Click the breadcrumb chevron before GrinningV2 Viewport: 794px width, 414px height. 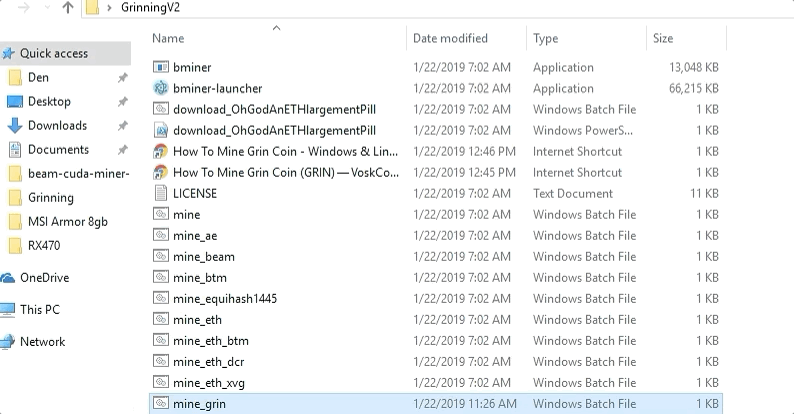click(109, 8)
